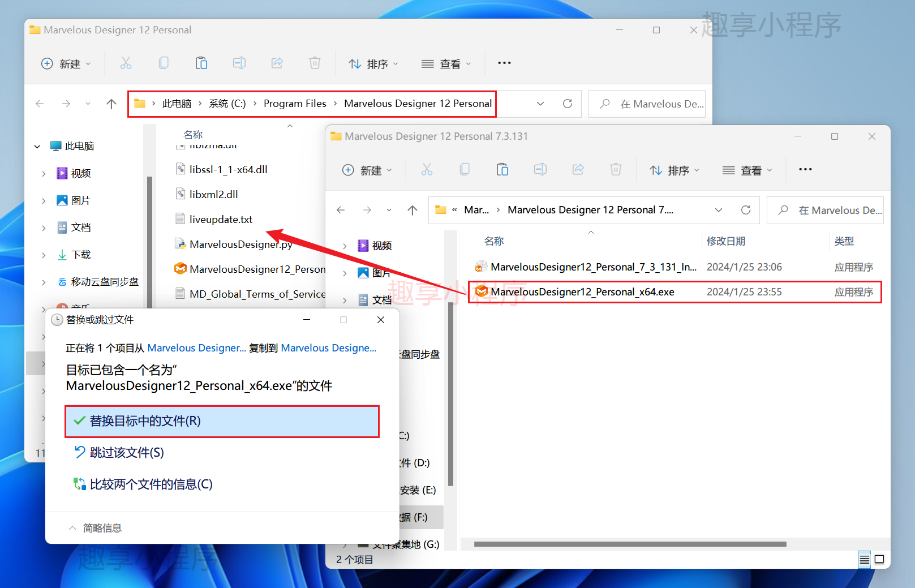Click trash icon in the 7.3.131 window toolbar
915x588 pixels.
coord(616,170)
